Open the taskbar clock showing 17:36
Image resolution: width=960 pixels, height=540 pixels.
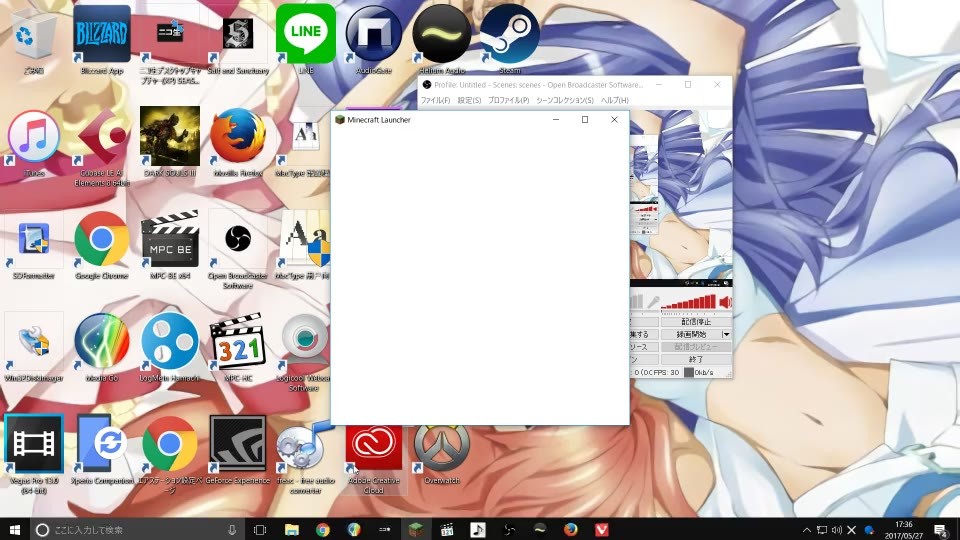click(x=904, y=530)
